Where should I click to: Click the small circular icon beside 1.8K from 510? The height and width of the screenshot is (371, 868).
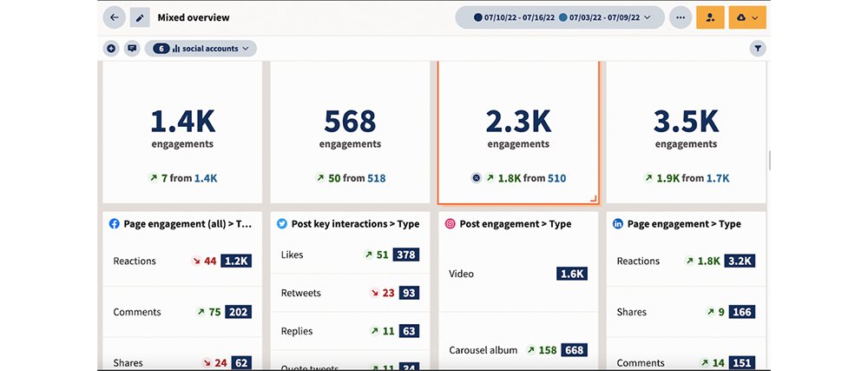(x=475, y=178)
